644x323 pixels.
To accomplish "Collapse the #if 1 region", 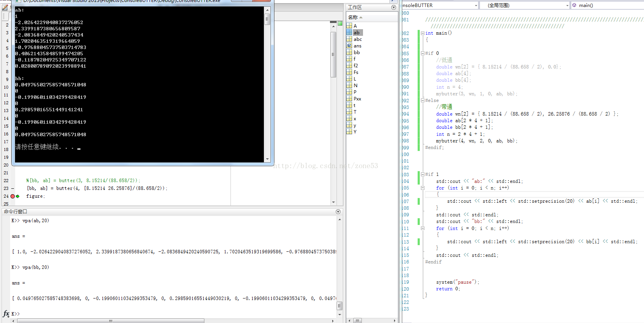I will 422,174.
